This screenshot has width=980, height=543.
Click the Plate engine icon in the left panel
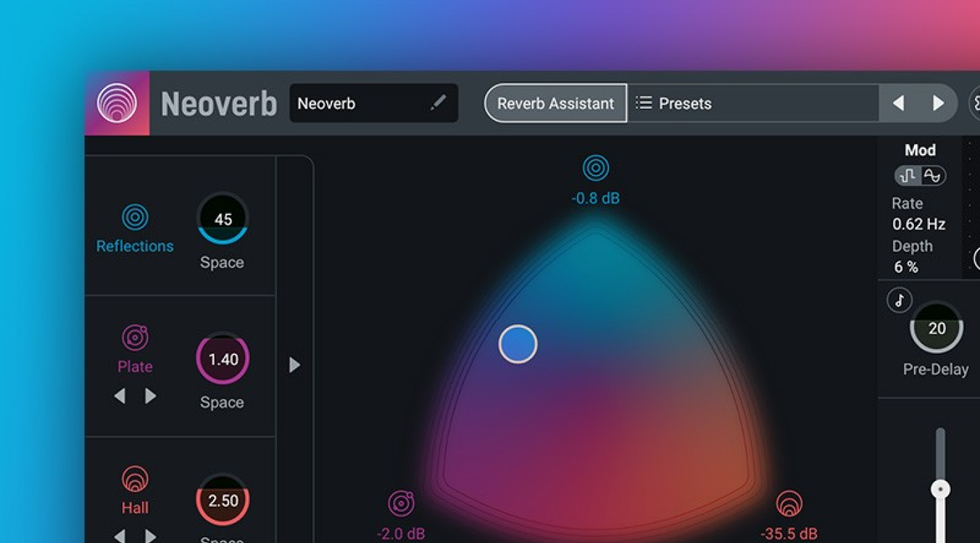click(x=135, y=338)
